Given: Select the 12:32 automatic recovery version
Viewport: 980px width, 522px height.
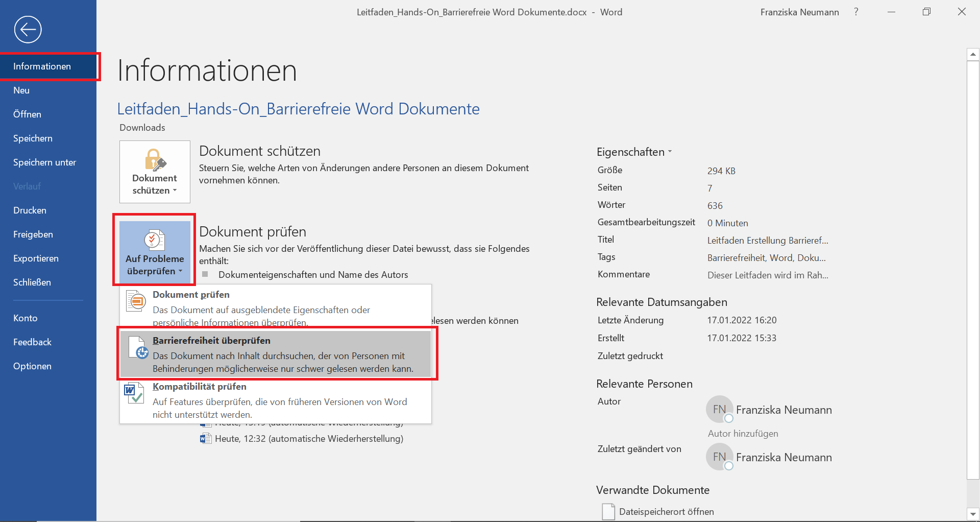Looking at the screenshot, I should [308, 438].
